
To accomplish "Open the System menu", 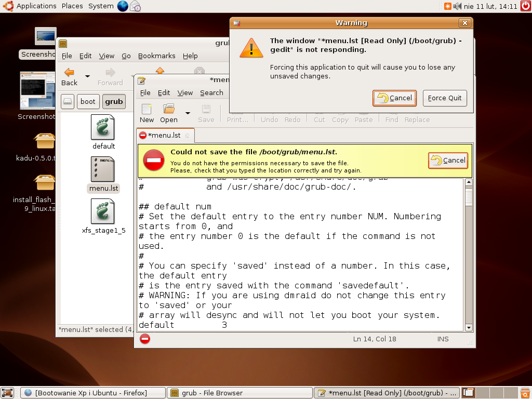I will tap(101, 6).
